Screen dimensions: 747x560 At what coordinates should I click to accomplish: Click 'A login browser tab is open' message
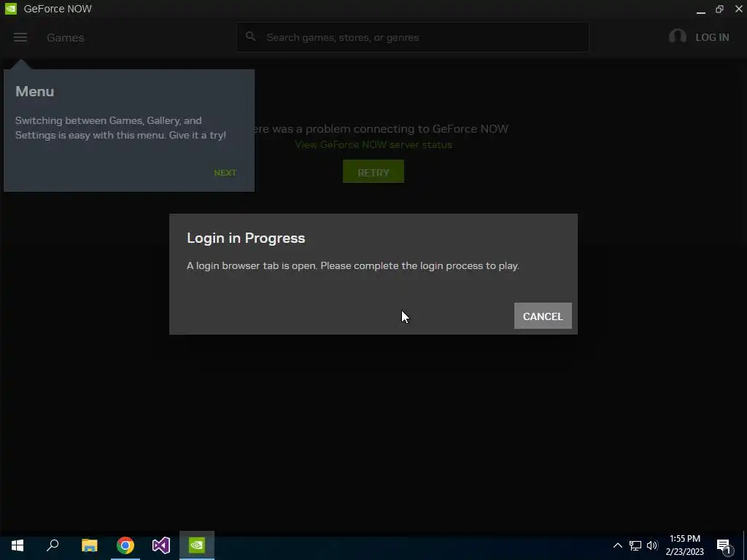[x=352, y=265]
